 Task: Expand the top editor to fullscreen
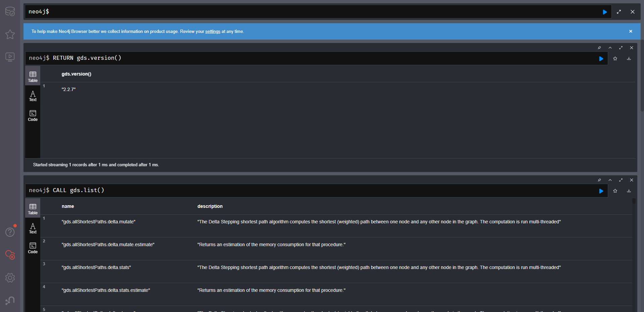point(619,12)
